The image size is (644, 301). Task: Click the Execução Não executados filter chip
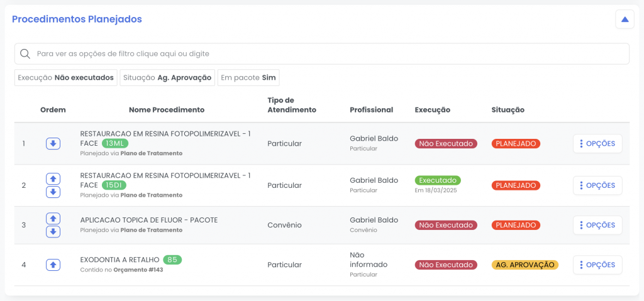[66, 78]
